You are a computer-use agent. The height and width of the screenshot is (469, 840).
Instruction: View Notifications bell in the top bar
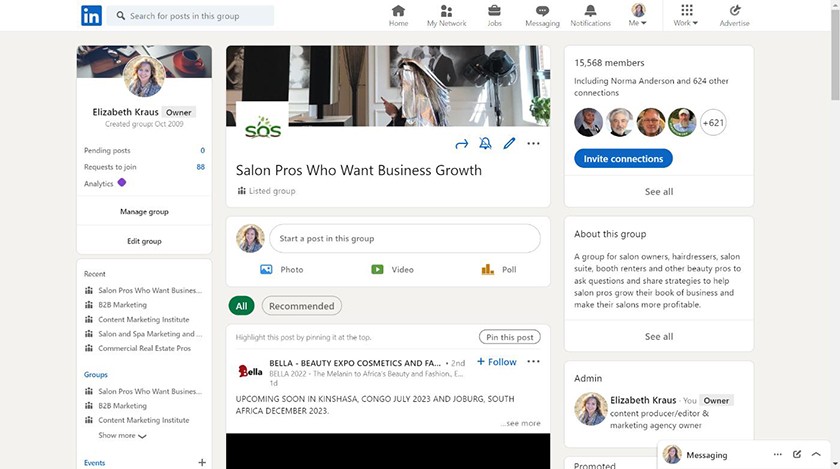[590, 16]
